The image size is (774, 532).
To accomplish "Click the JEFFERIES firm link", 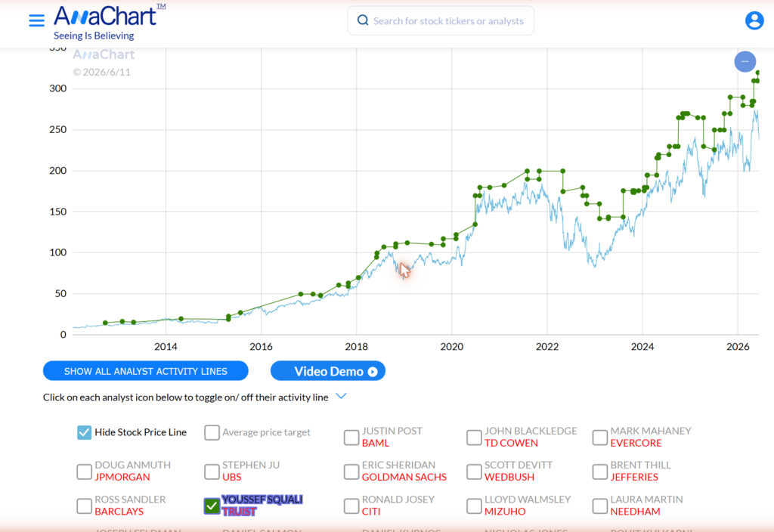I will 634,478.
